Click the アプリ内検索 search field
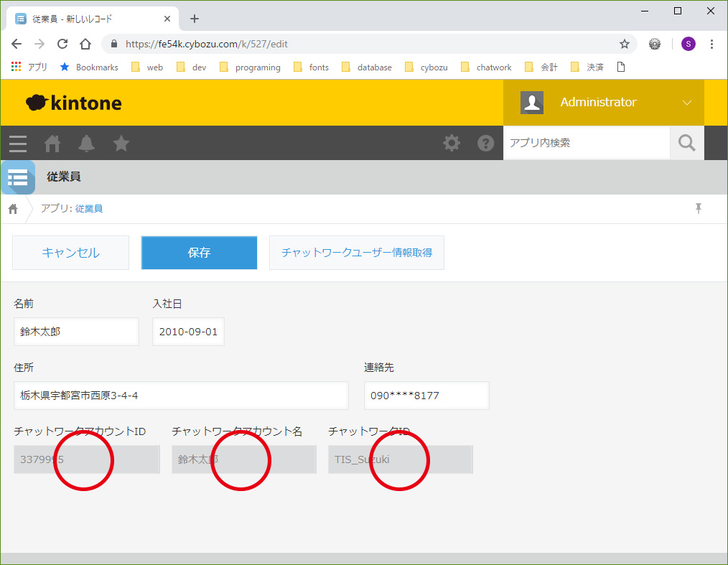 pos(587,143)
